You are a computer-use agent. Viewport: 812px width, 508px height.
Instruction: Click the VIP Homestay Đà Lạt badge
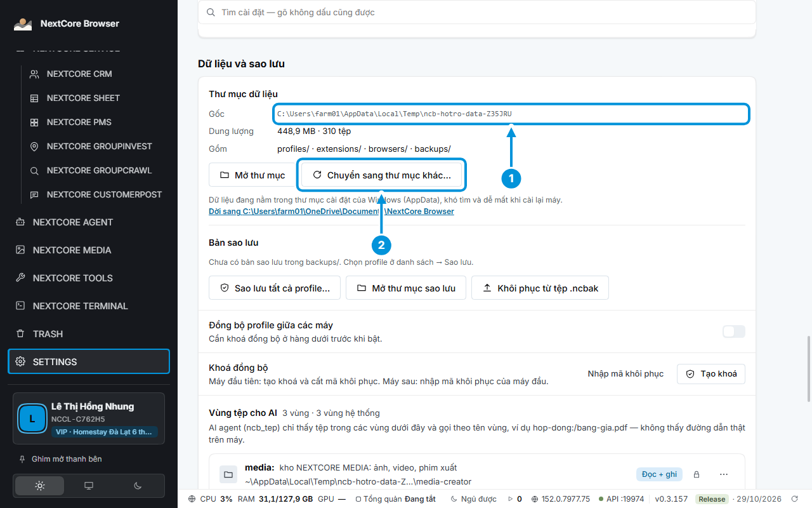click(x=105, y=432)
